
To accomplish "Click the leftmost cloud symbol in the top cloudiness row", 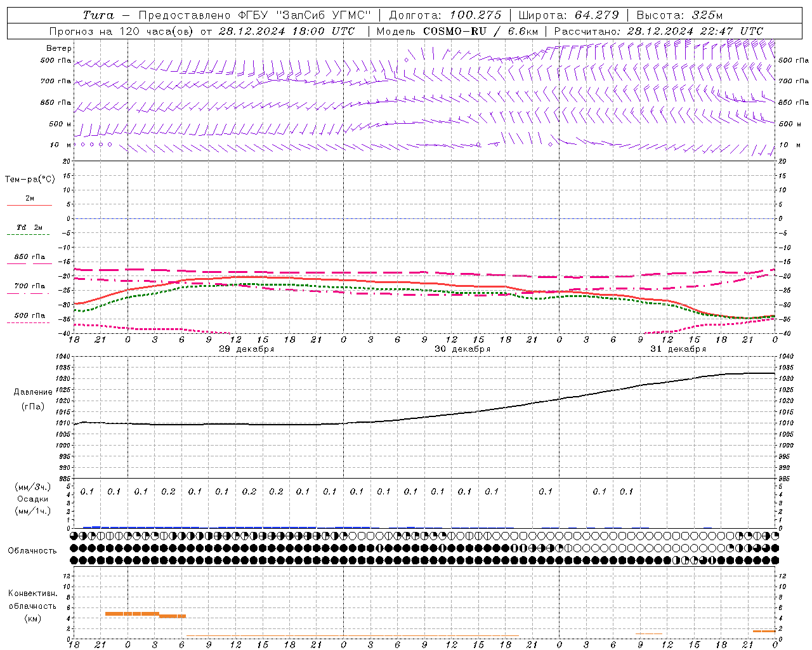I will (x=74, y=536).
